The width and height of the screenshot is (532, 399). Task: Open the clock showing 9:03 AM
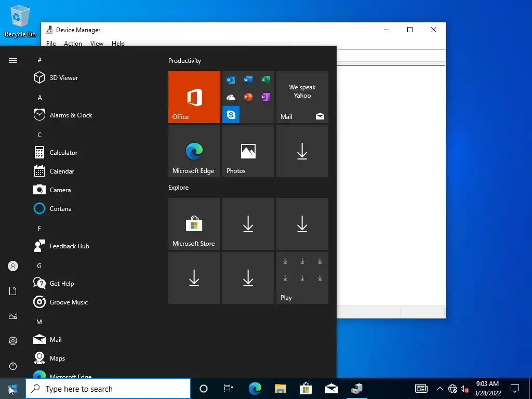(x=487, y=389)
